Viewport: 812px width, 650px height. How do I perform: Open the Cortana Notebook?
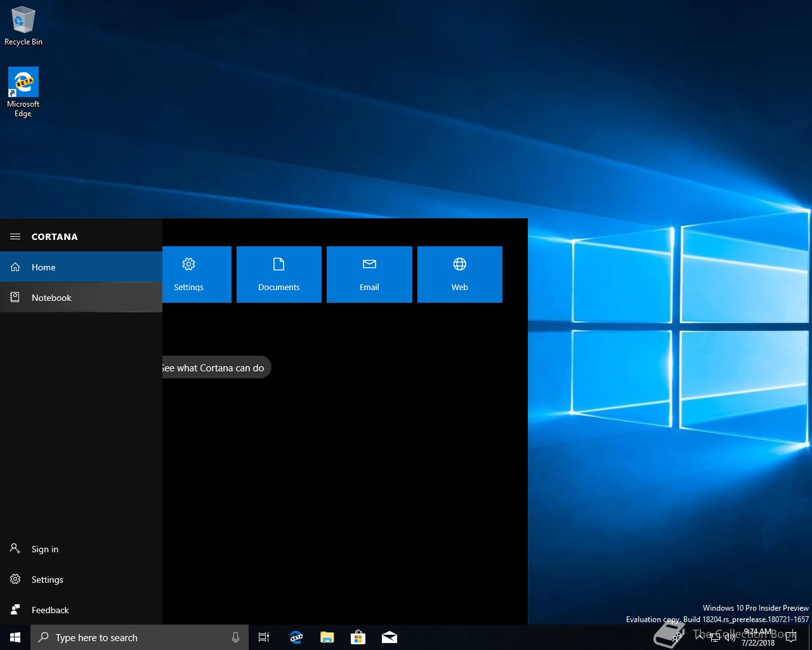pos(81,298)
